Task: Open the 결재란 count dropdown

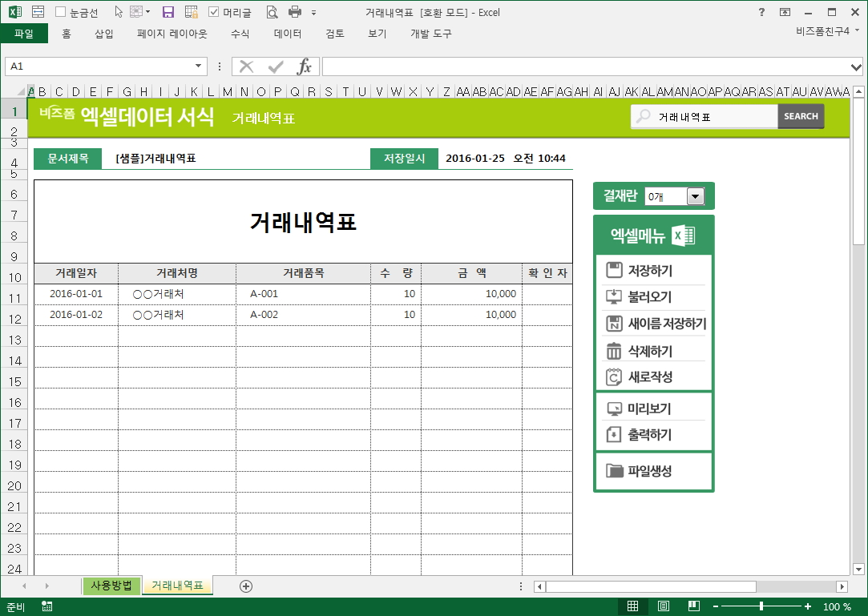Action: (694, 196)
